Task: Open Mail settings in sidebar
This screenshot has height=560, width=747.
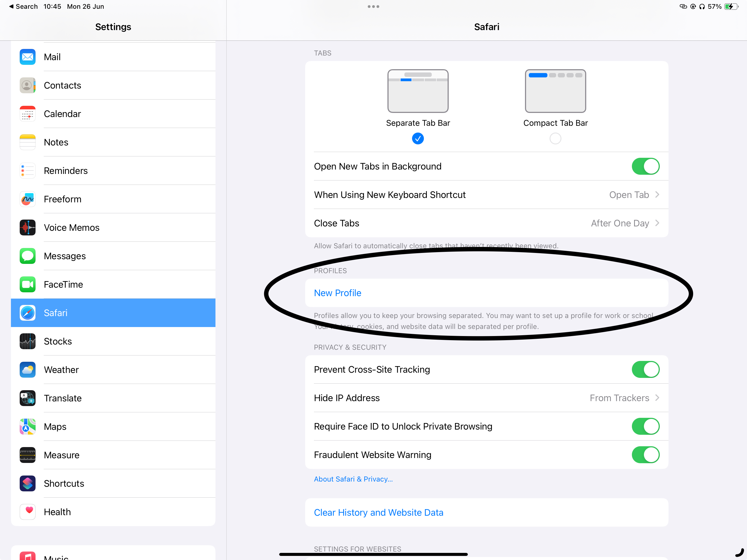Action: coord(113,57)
